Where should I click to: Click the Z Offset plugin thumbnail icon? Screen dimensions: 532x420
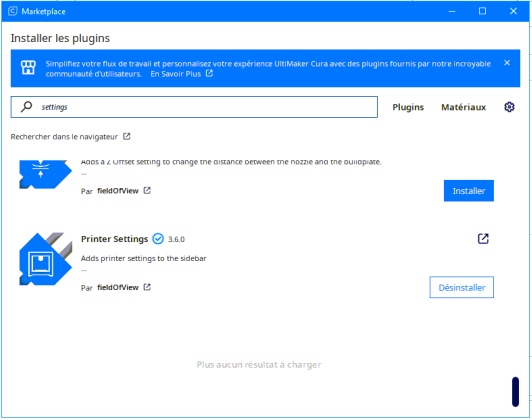(x=45, y=174)
